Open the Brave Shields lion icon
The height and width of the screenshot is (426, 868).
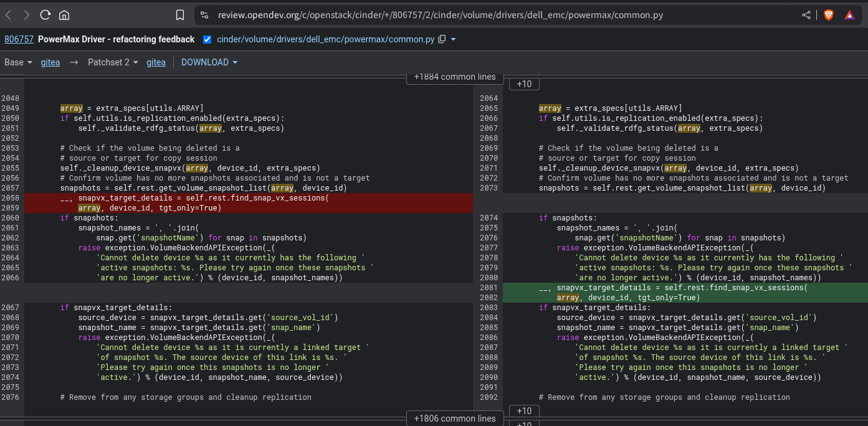828,15
